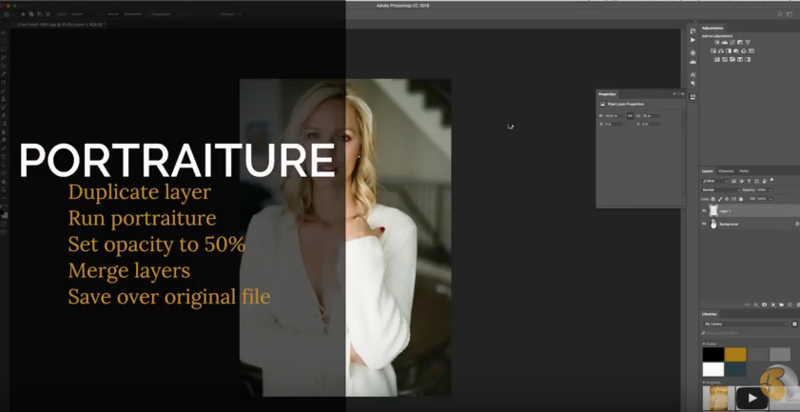Toggle visibility of the Background layer

click(704, 224)
